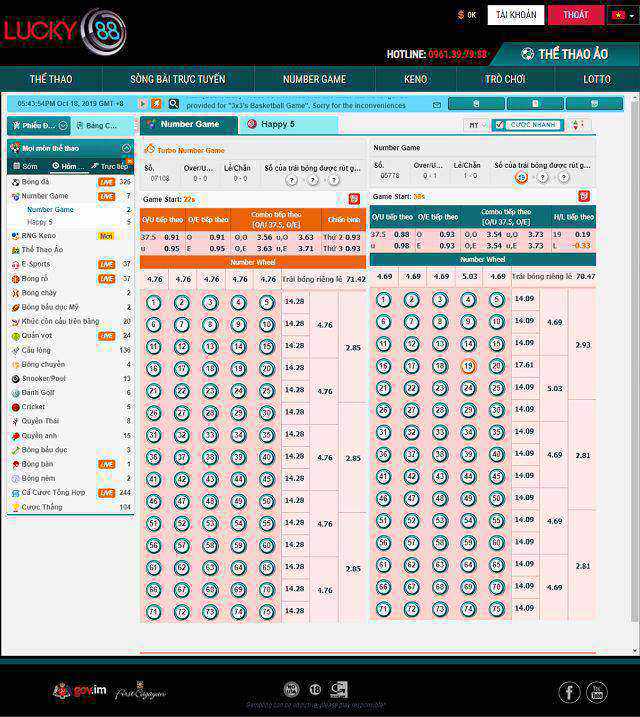Click the Snooker/Pool ball icon

[15, 379]
